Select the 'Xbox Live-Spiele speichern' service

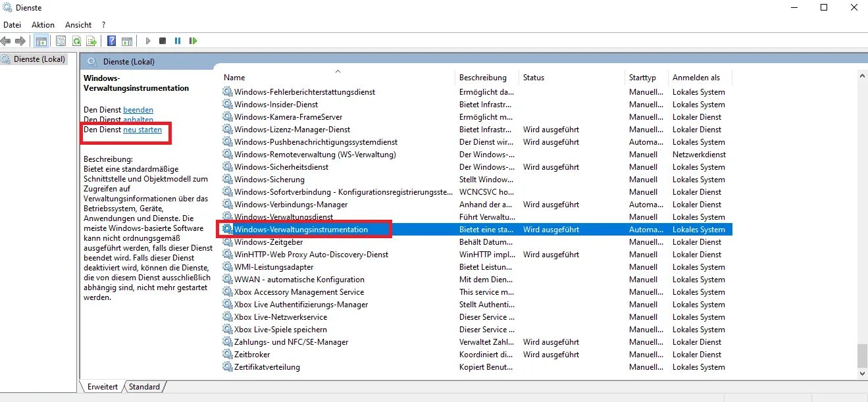point(280,329)
